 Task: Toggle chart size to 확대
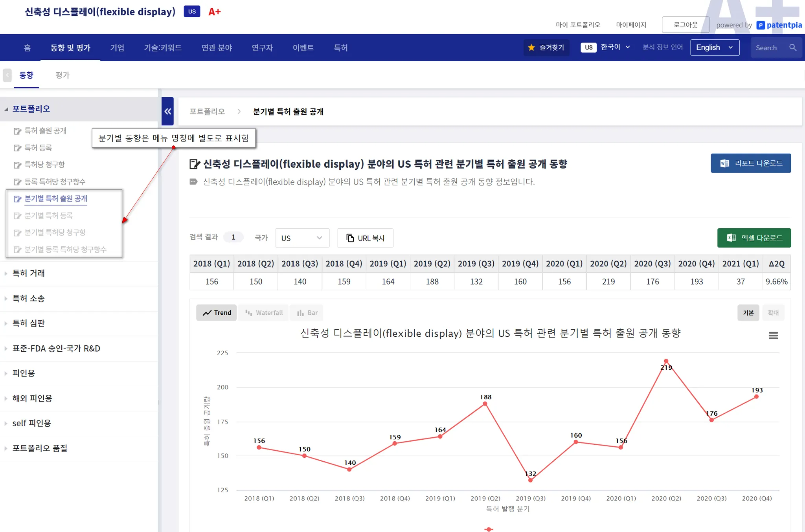[773, 313]
